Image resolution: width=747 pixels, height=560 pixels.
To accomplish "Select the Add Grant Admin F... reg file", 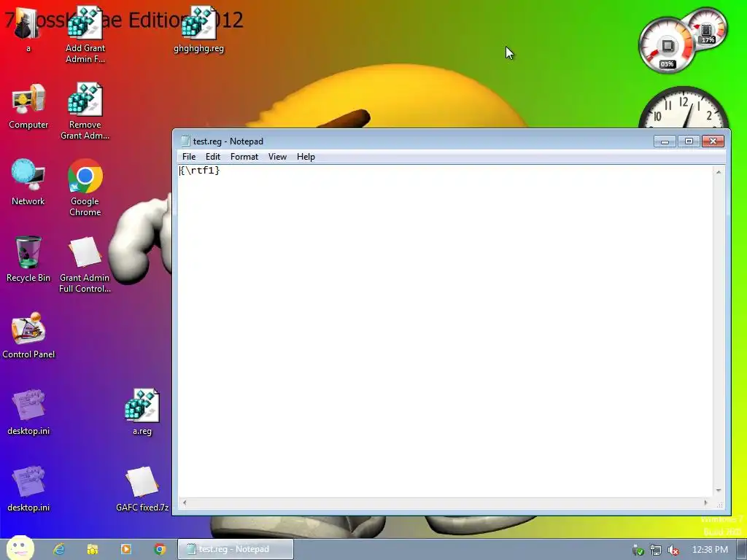I will (85, 34).
